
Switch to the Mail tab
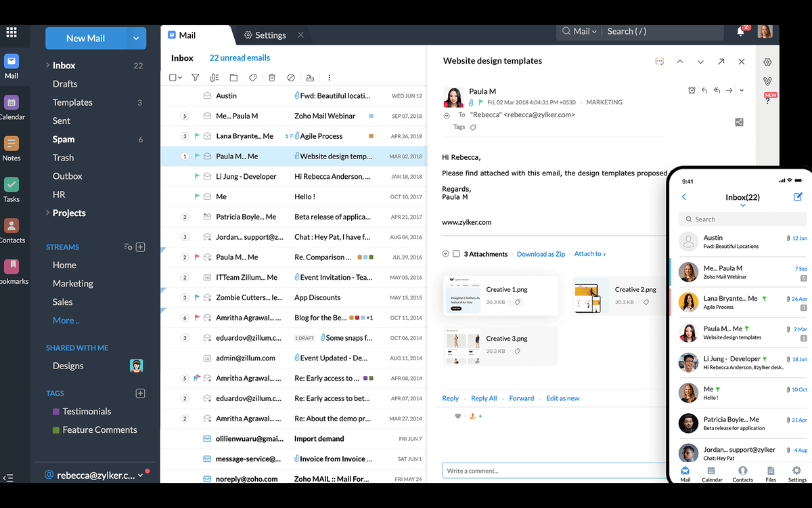pyautogui.click(x=182, y=35)
